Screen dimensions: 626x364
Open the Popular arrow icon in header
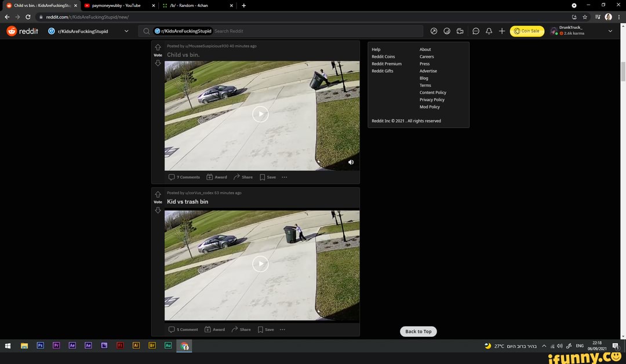click(434, 31)
